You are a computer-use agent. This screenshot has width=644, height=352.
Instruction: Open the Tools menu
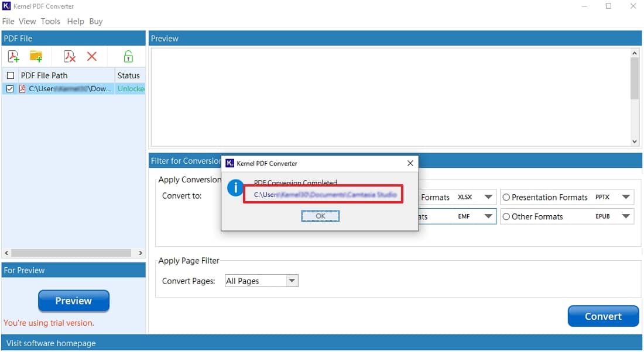tap(50, 21)
